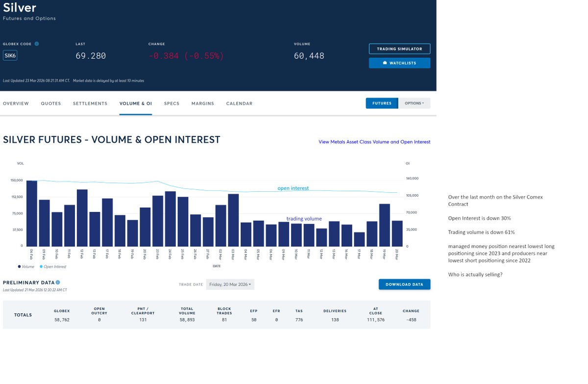Click the Preliminary Data info icon
The width and height of the screenshot is (588, 384).
(x=58, y=282)
